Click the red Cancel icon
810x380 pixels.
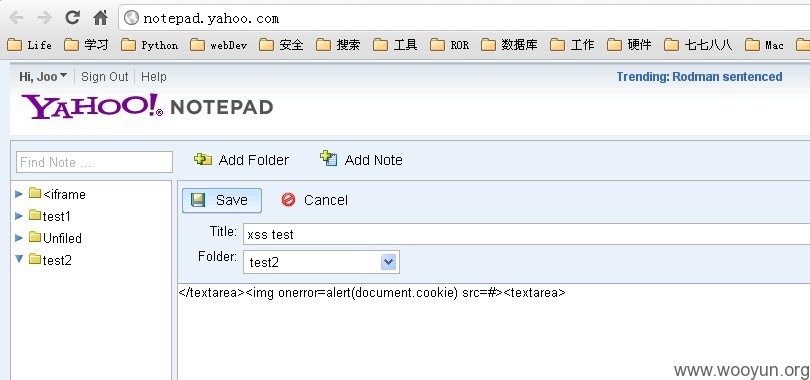pyautogui.click(x=288, y=200)
